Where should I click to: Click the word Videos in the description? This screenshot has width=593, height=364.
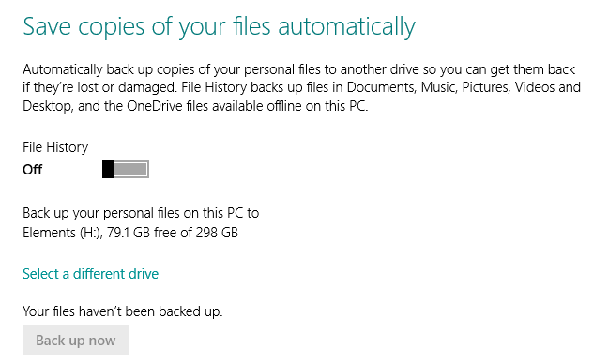(535, 87)
